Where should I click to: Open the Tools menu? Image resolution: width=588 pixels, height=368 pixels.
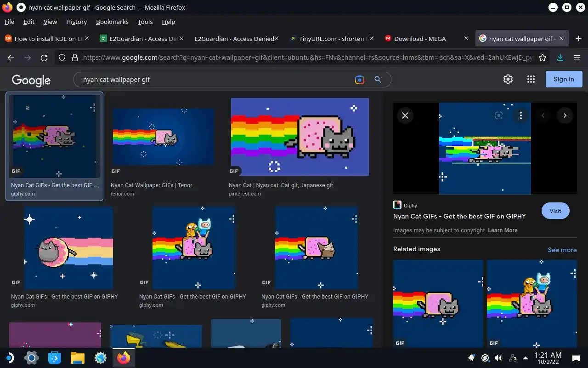pyautogui.click(x=145, y=22)
